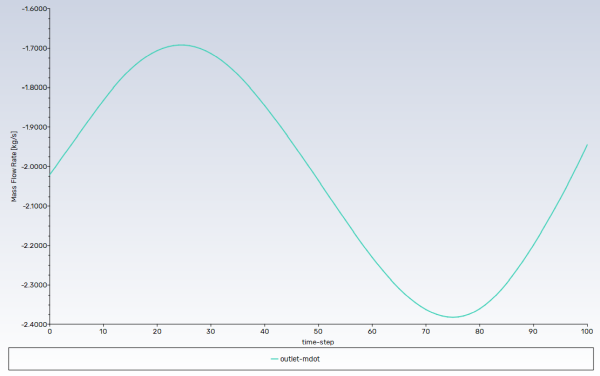Click the -1.7000 y-axis label

pyautogui.click(x=34, y=48)
